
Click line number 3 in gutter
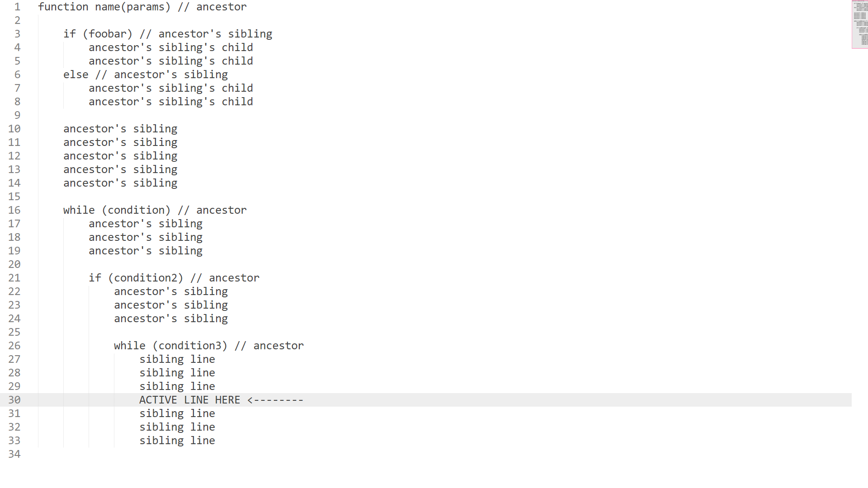17,34
